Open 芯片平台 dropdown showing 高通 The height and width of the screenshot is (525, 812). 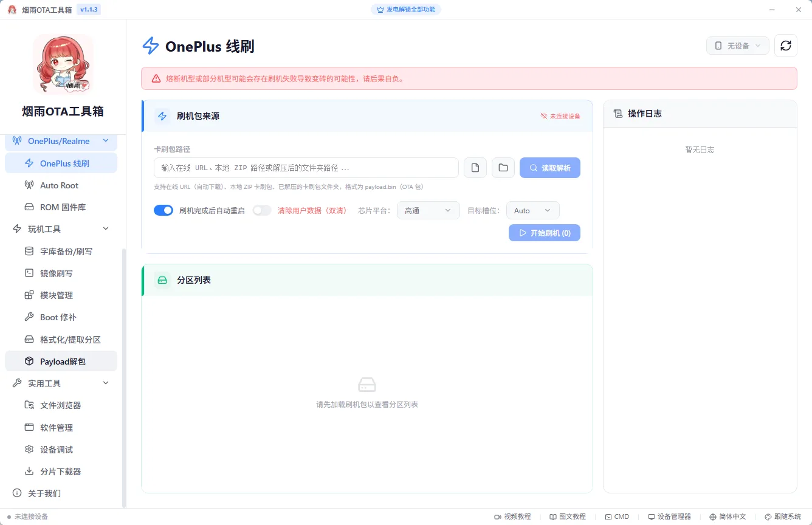(x=428, y=210)
